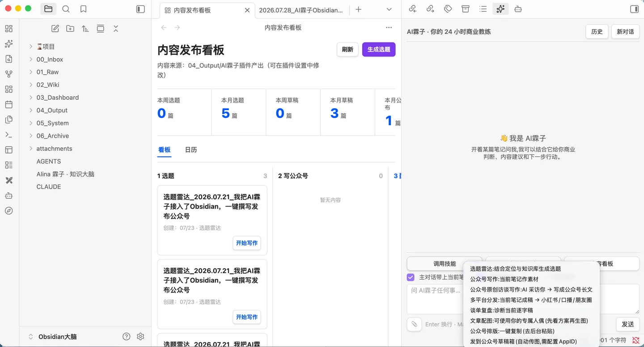Expand the 项目 folder
The width and height of the screenshot is (644, 347).
(31, 47)
